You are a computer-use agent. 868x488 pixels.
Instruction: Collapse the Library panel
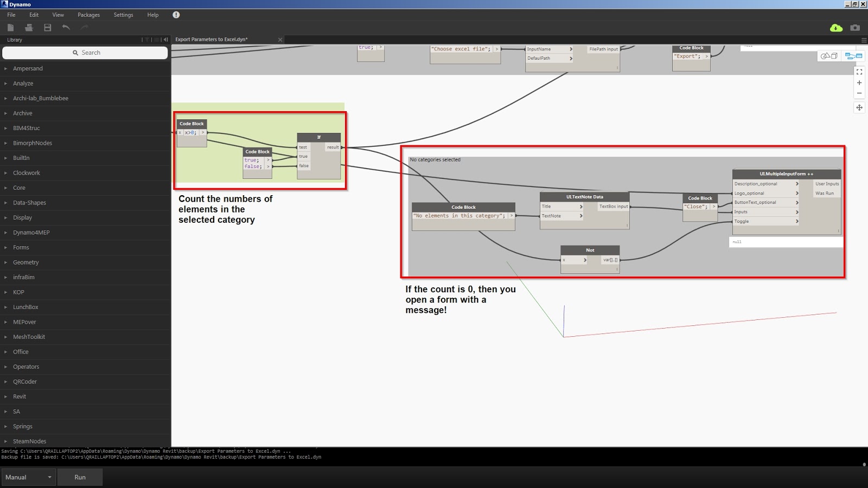point(165,39)
